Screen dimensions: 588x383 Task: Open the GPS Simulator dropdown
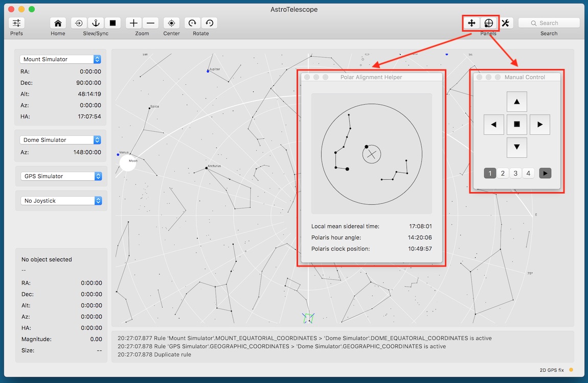(61, 176)
